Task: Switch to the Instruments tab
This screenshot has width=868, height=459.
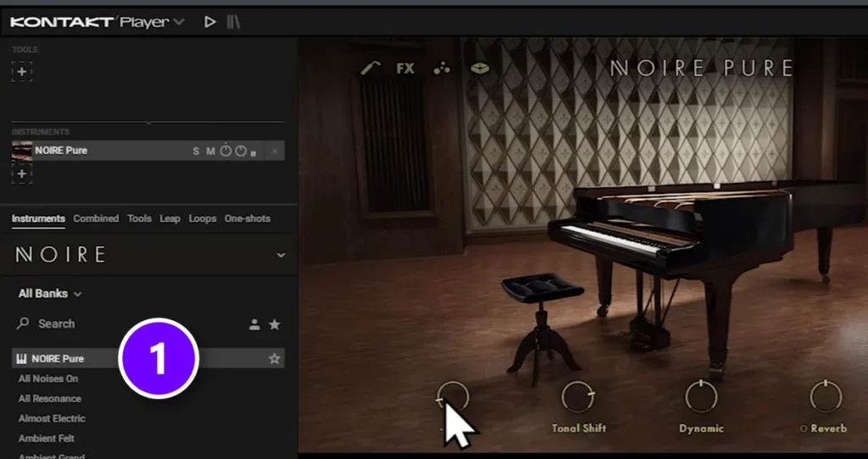Action: click(x=38, y=219)
